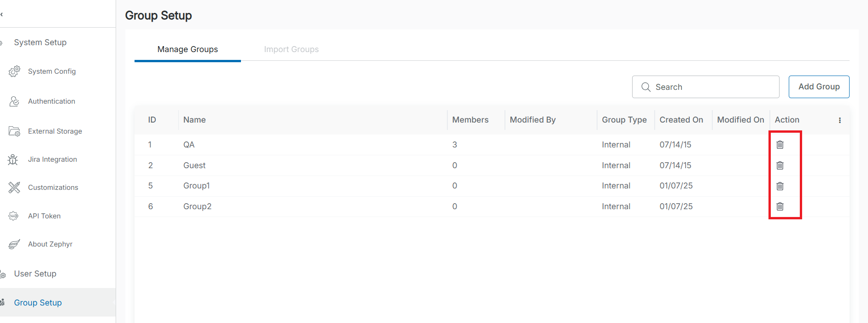The image size is (868, 323).
Task: Remove Group1 with its trash icon
Action: [780, 186]
